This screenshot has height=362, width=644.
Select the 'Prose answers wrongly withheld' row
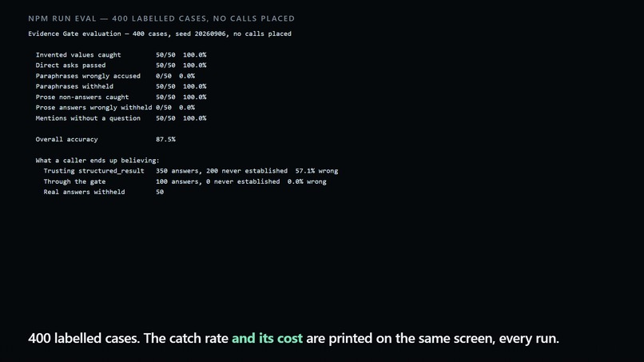(x=115, y=108)
